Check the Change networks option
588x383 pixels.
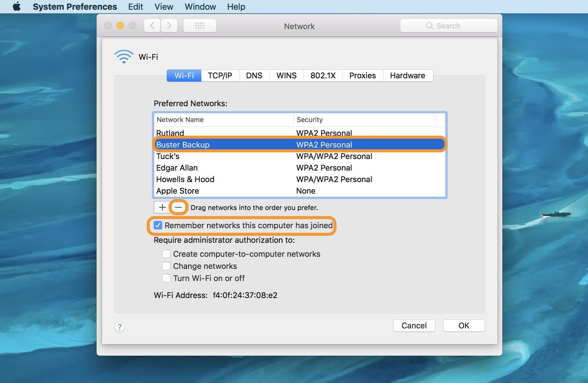coord(166,266)
